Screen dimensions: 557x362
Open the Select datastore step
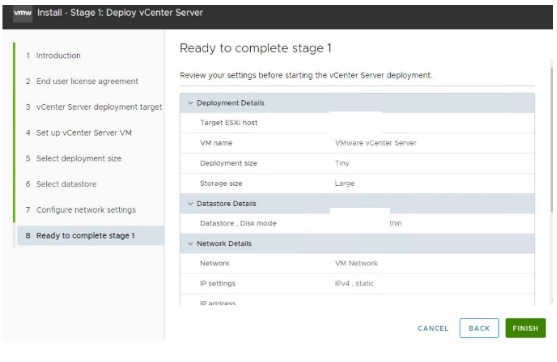(61, 184)
